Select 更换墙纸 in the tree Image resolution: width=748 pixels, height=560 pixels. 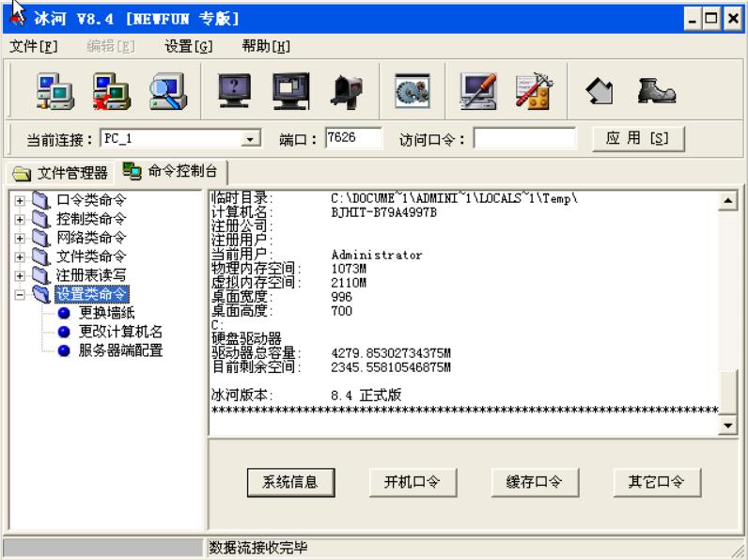coord(107,313)
